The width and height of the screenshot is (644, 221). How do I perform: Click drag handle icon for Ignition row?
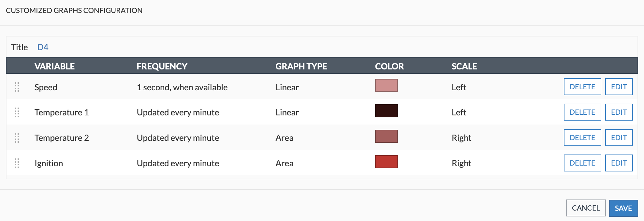point(17,163)
